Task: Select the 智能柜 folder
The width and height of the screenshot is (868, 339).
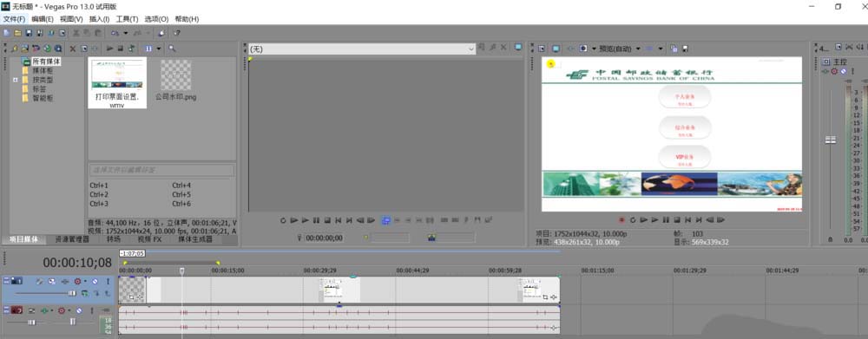Action: tap(43, 98)
